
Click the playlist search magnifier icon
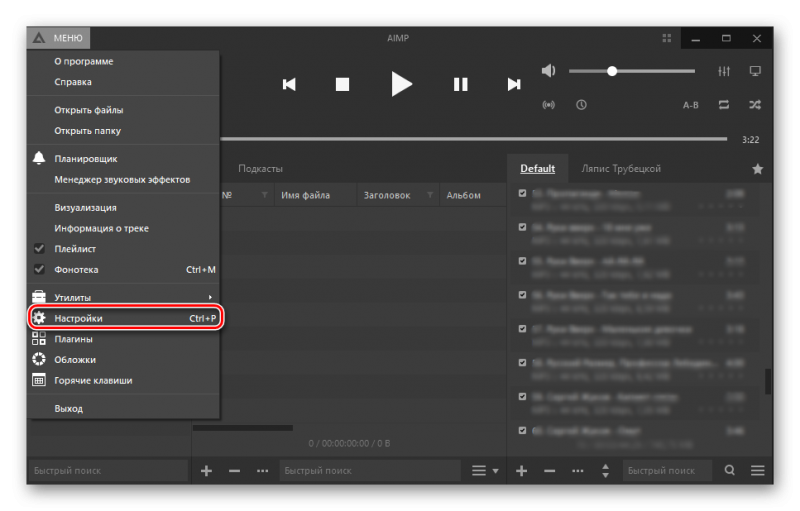pyautogui.click(x=730, y=470)
